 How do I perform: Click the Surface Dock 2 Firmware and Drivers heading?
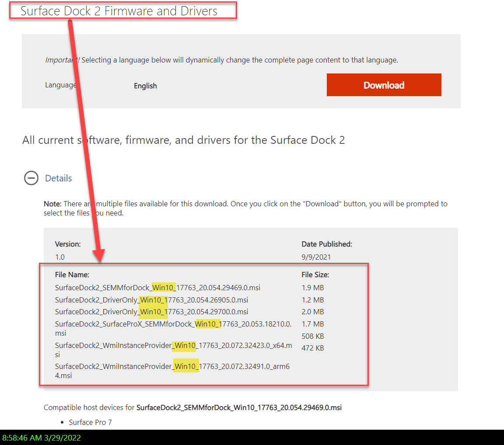tap(119, 11)
